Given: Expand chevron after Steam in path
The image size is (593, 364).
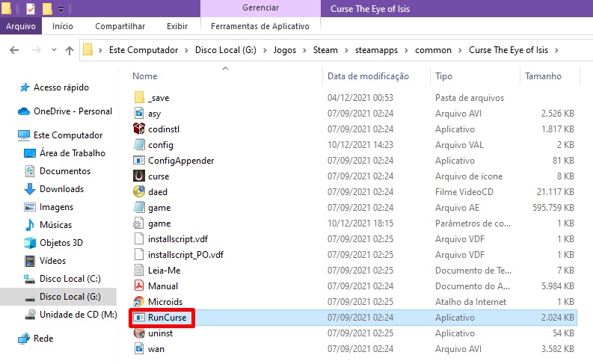Looking at the screenshot, I should (x=346, y=50).
